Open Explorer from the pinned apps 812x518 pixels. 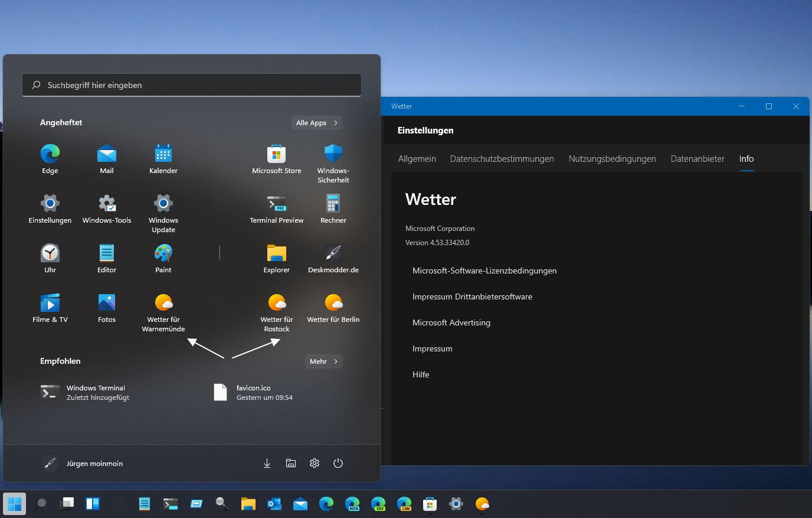pos(277,259)
